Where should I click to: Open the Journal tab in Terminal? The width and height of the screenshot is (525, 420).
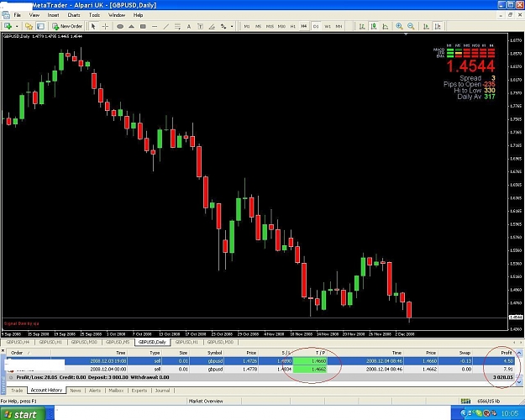[162, 391]
